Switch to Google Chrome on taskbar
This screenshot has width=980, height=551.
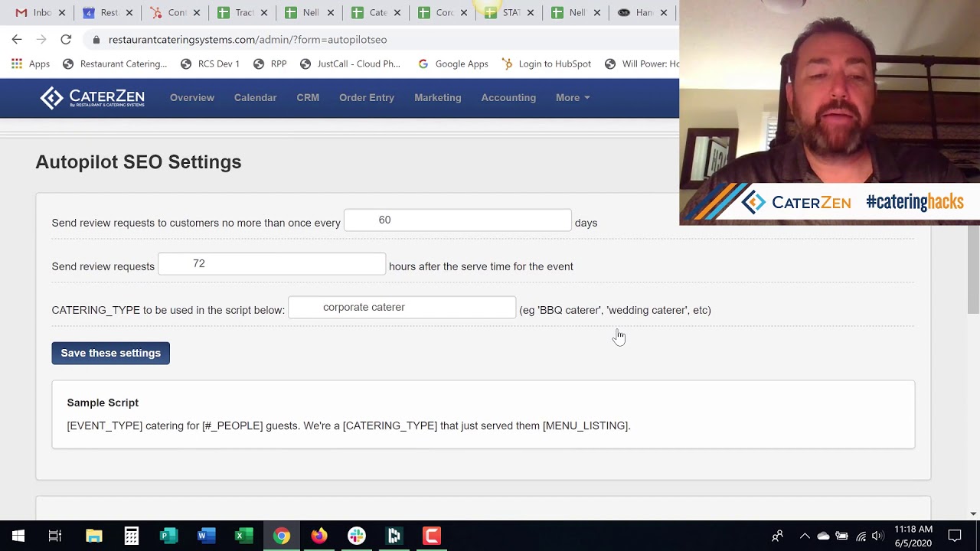282,536
